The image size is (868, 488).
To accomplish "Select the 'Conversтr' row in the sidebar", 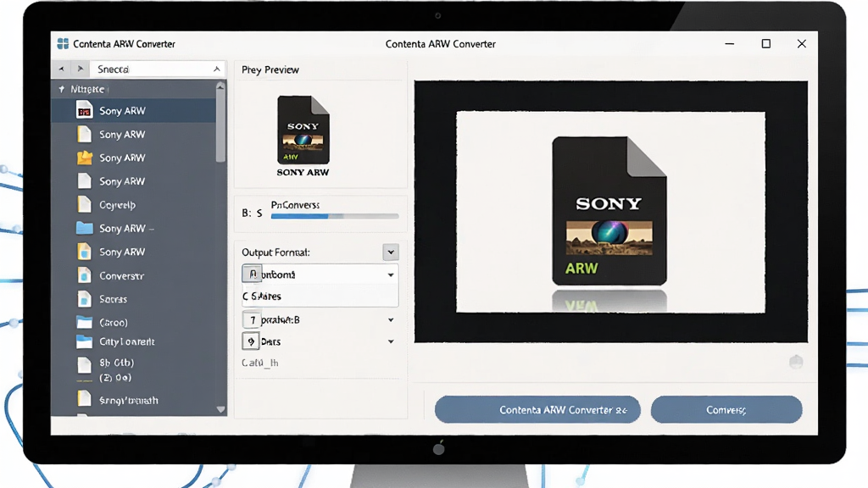I will tap(133, 275).
